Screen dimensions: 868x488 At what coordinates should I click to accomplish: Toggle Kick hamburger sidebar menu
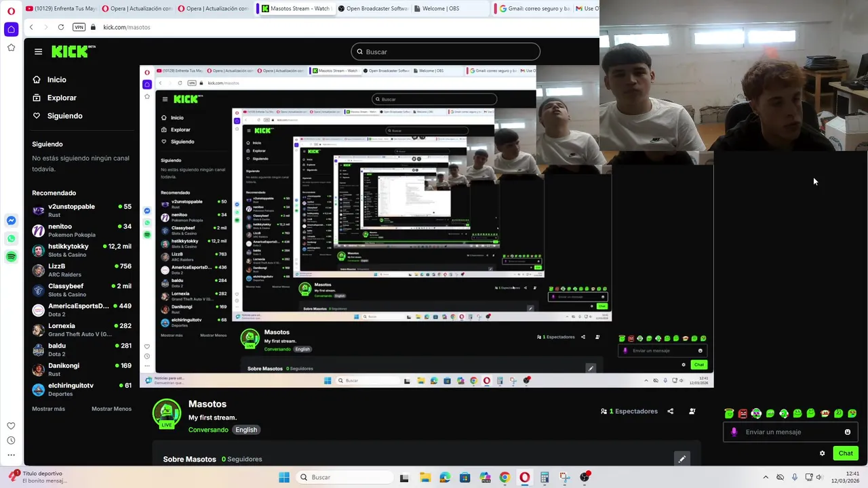[38, 52]
